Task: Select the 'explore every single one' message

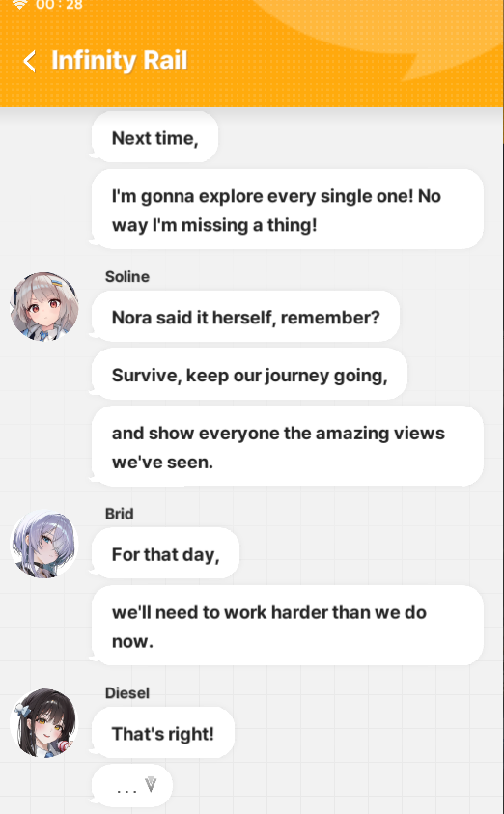Action: click(288, 210)
